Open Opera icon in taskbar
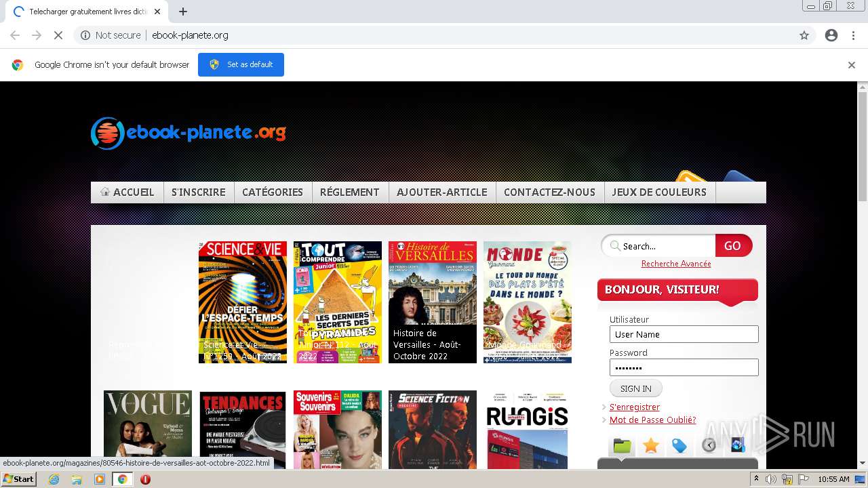 click(x=145, y=479)
